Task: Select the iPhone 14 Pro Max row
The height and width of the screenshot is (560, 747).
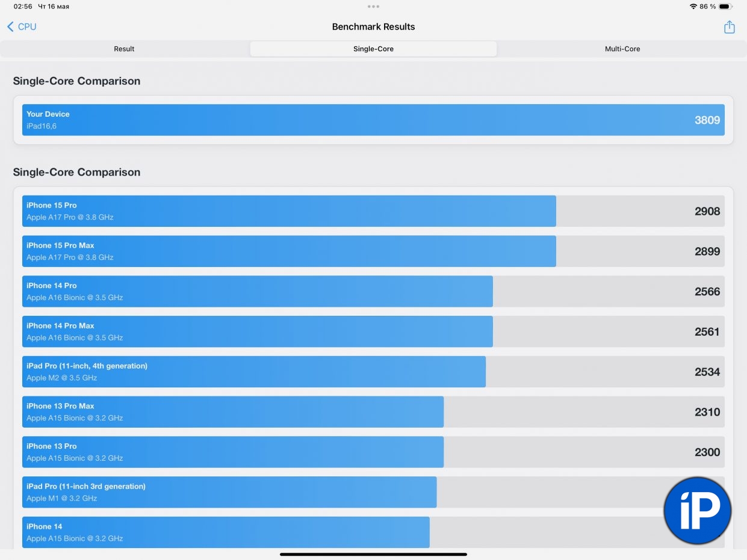Action: pyautogui.click(x=373, y=331)
